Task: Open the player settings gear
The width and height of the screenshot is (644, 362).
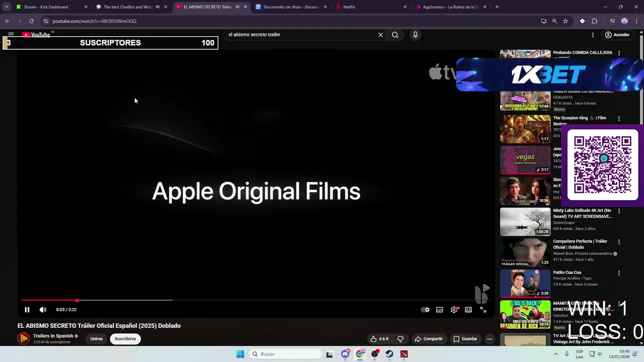Action: click(x=454, y=310)
